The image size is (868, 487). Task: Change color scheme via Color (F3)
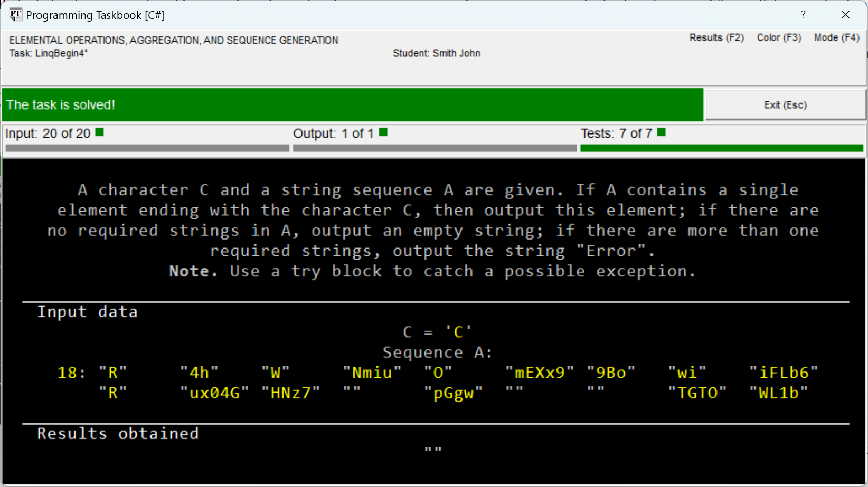779,38
